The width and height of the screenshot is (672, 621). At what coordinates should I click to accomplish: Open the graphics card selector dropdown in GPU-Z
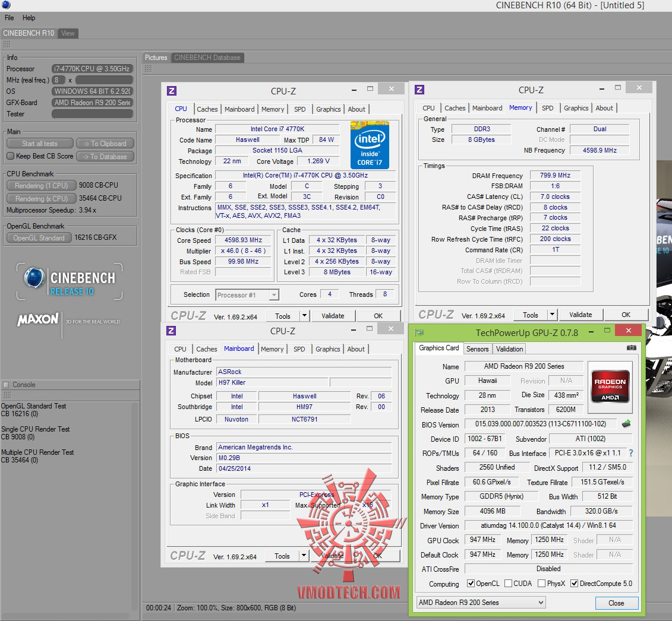click(480, 603)
